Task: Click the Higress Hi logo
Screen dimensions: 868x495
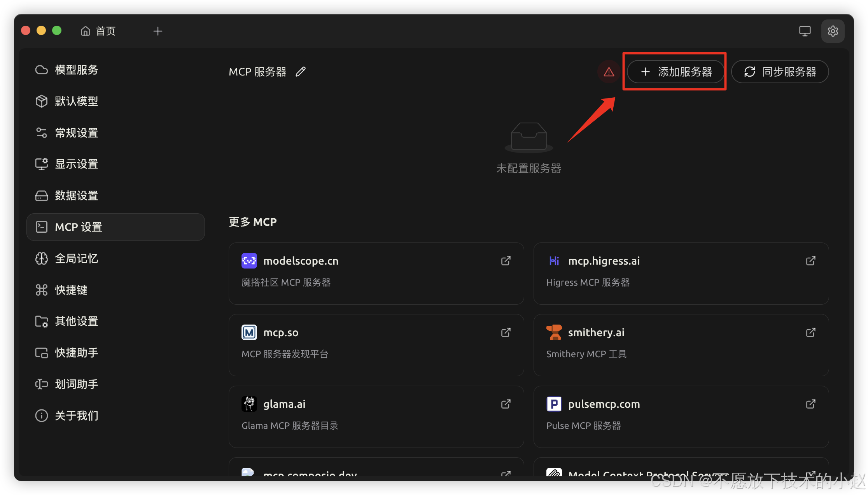Action: 554,261
